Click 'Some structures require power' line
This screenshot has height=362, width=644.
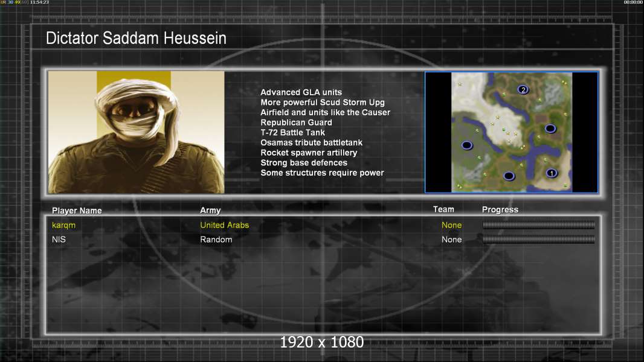coord(322,173)
